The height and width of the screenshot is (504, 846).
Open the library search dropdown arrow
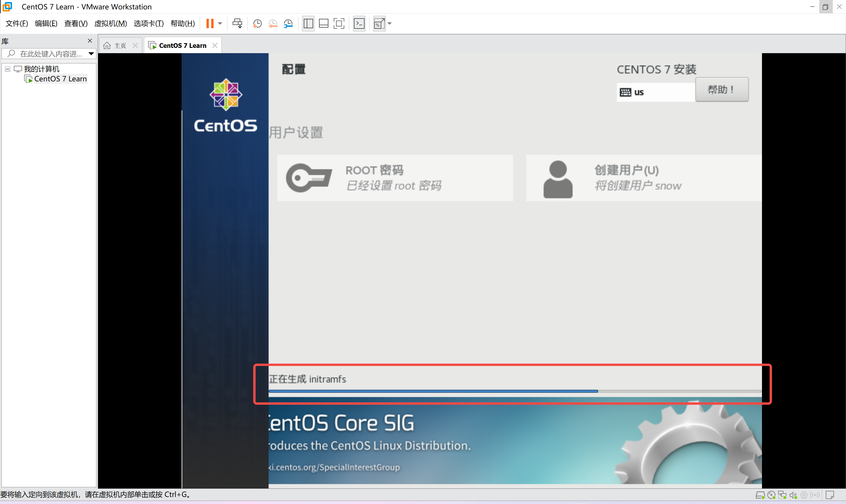pos(91,54)
